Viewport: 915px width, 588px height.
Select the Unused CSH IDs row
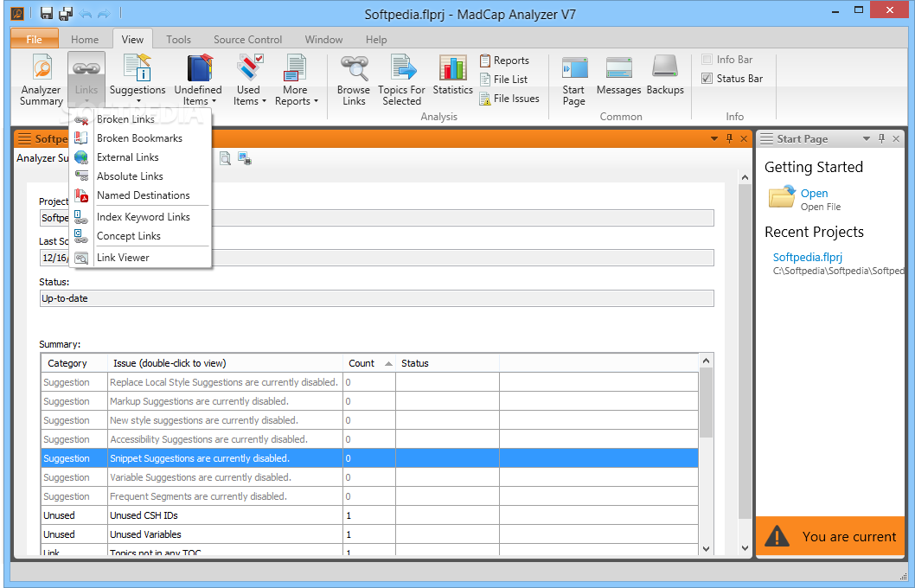coord(370,515)
